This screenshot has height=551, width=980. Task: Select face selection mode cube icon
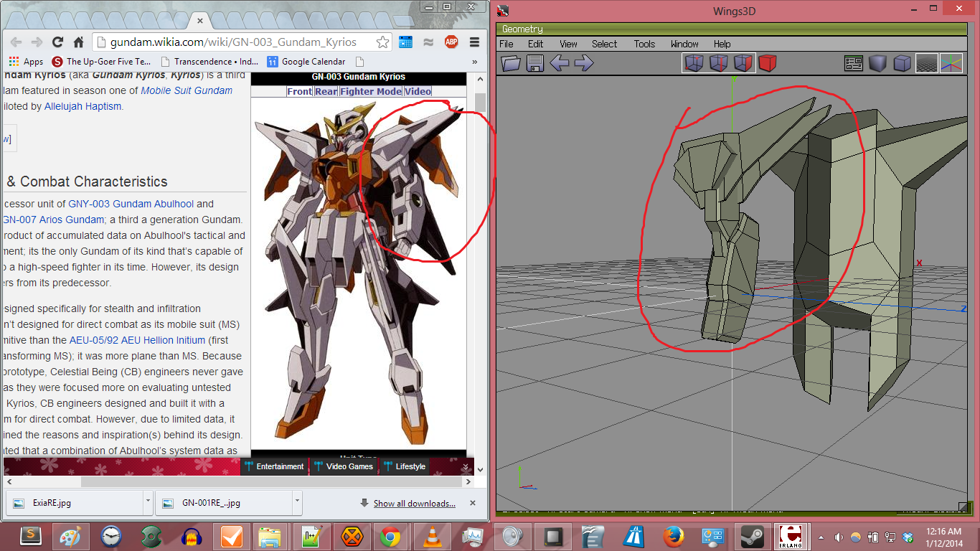coord(743,63)
